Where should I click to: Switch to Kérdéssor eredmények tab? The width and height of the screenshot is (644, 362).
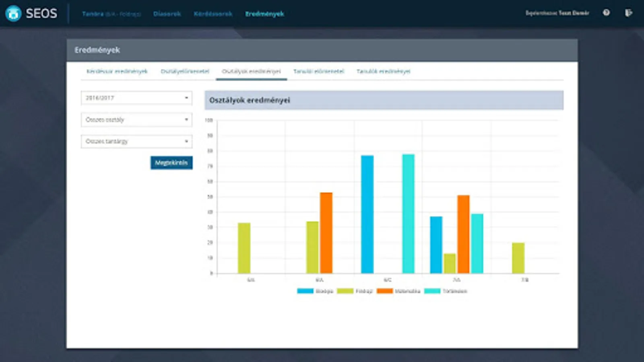[117, 71]
